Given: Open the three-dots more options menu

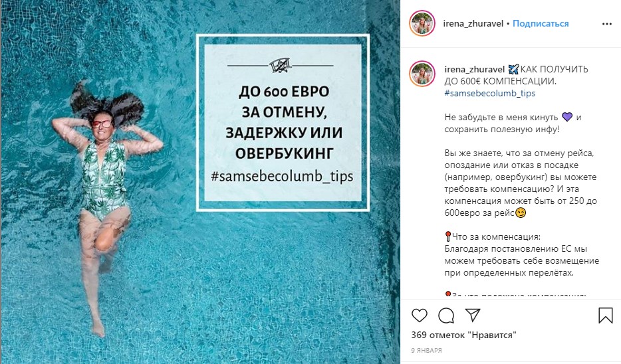Looking at the screenshot, I should point(607,24).
